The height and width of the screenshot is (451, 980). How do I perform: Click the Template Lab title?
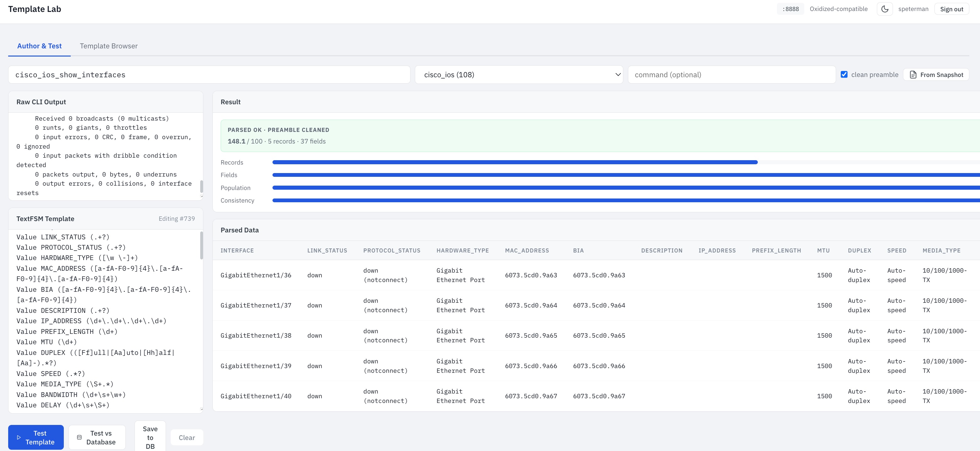35,9
